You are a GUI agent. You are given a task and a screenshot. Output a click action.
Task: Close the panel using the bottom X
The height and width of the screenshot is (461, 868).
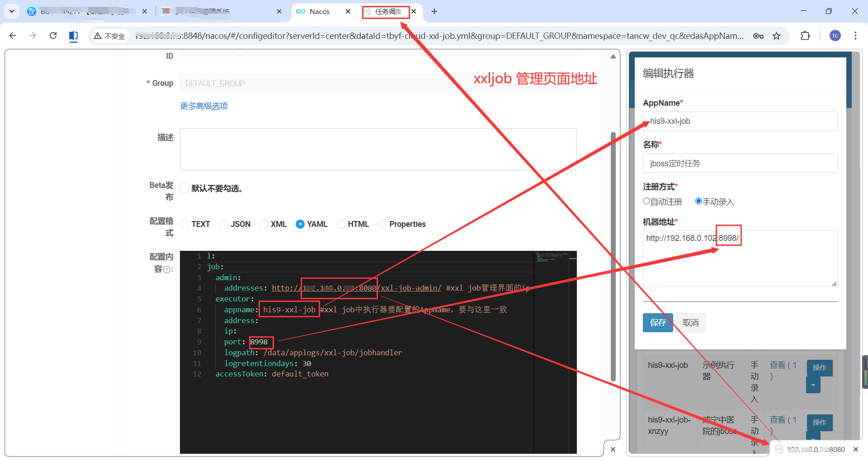tap(613, 449)
